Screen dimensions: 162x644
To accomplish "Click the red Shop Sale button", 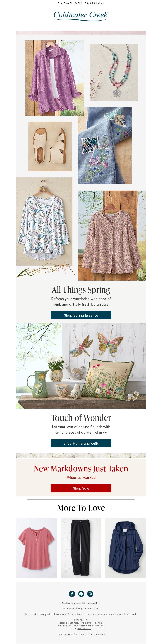I will click(x=81, y=488).
